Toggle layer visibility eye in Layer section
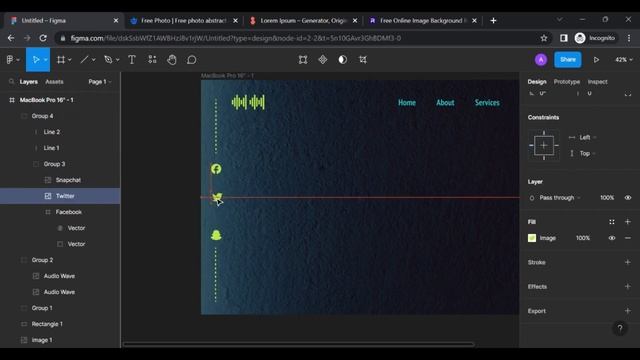This screenshot has height=360, width=640. tap(628, 198)
